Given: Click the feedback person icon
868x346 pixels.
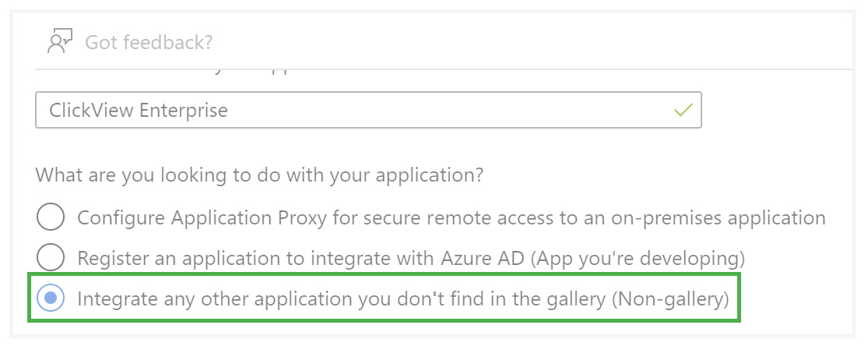Looking at the screenshot, I should (61, 42).
